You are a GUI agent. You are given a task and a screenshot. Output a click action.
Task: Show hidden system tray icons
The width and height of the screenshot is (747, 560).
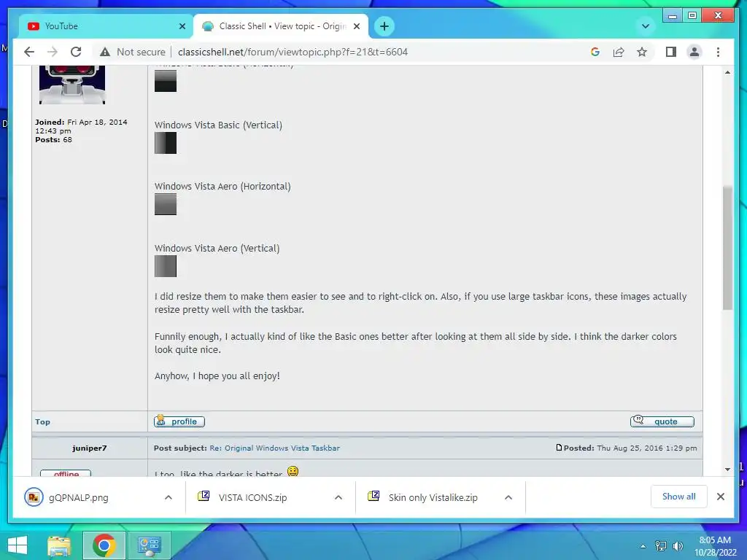643,546
